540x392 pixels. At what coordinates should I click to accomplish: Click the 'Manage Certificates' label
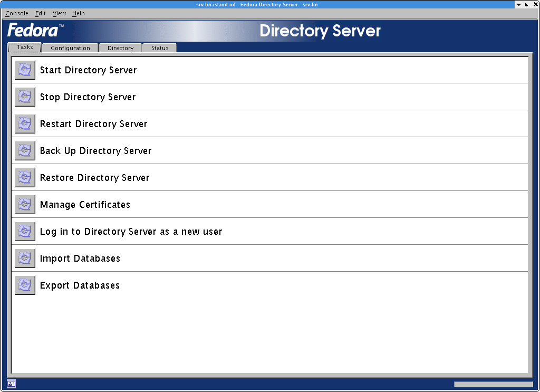click(85, 205)
